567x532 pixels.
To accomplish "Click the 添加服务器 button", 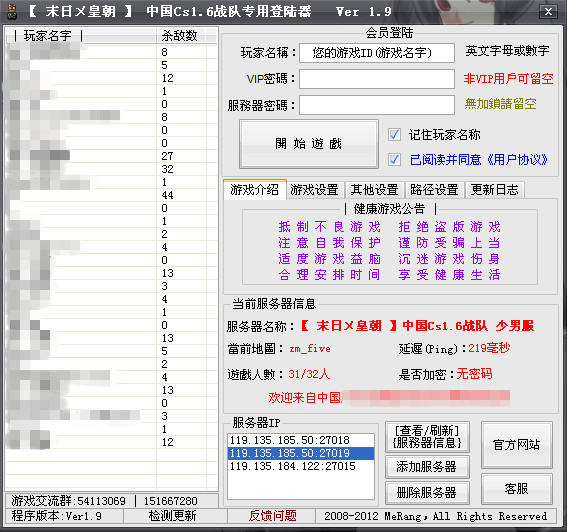I will click(x=427, y=467).
